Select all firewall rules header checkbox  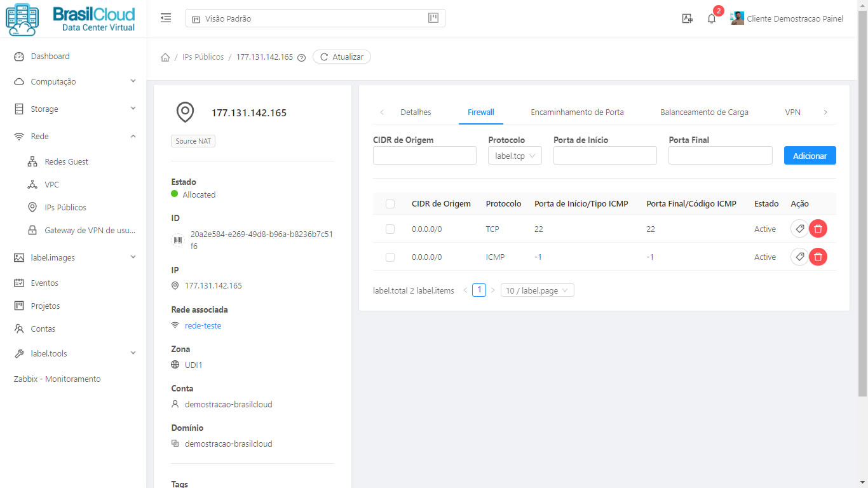390,204
